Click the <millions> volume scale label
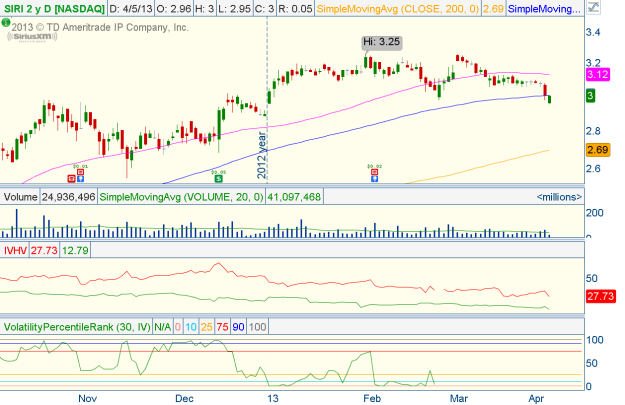 point(561,198)
